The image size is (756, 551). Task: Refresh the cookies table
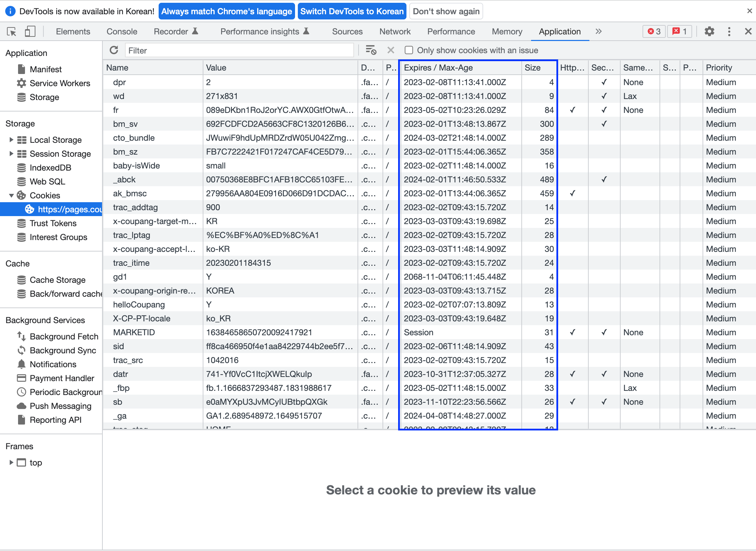tap(114, 50)
